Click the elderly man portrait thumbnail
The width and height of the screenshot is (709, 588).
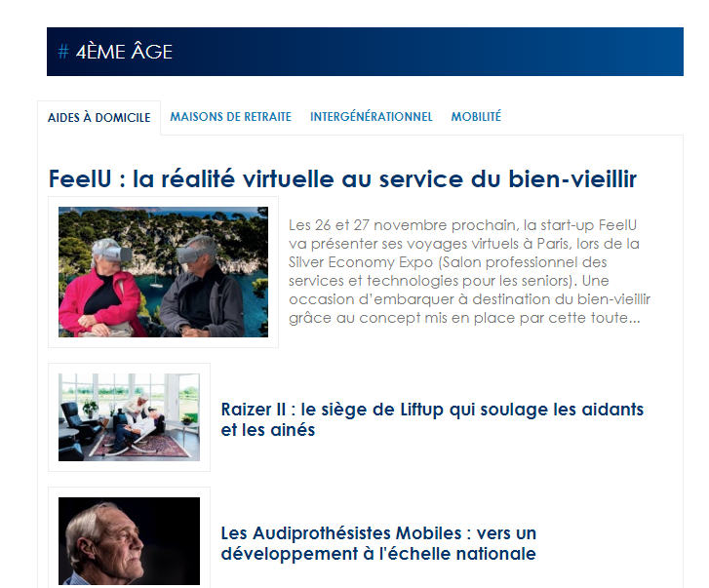pyautogui.click(x=129, y=541)
